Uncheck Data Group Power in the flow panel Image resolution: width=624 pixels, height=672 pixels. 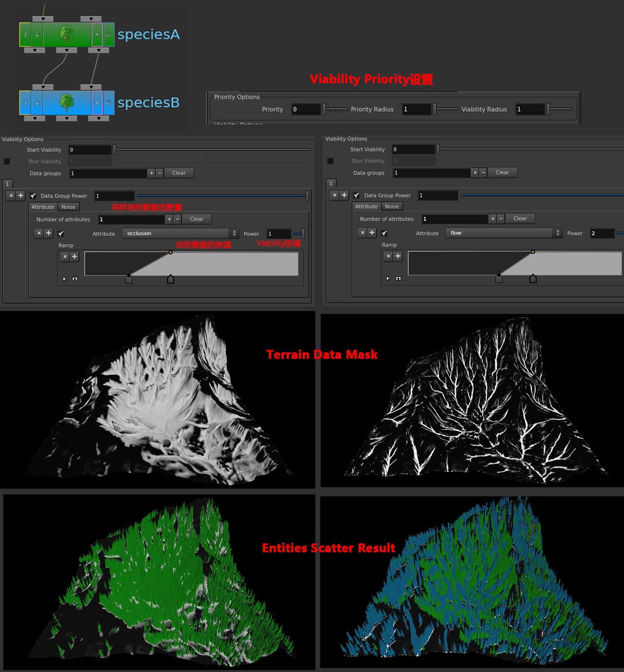tap(357, 195)
